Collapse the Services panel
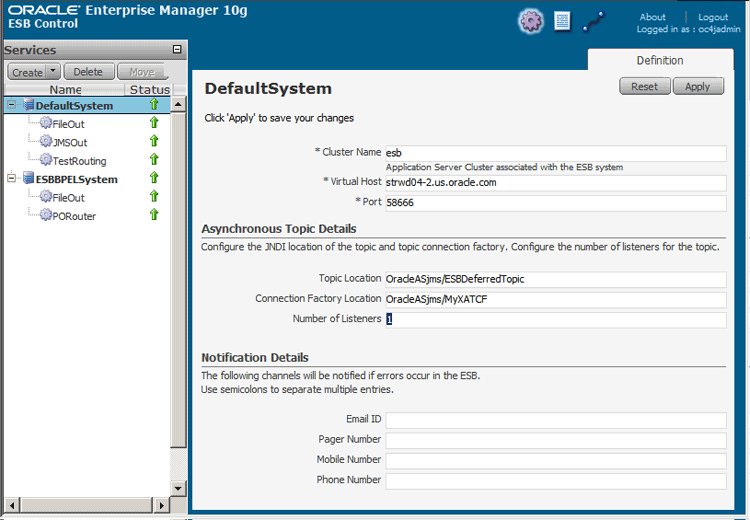 pos(177,49)
